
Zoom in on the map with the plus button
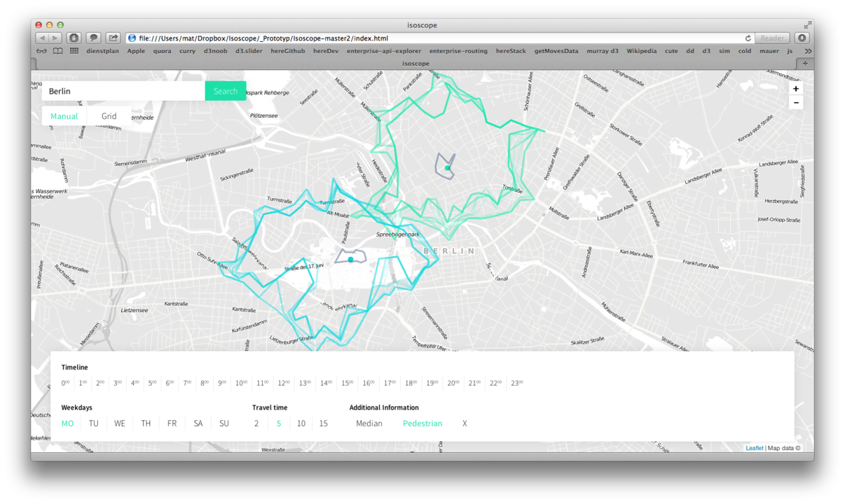pyautogui.click(x=796, y=89)
